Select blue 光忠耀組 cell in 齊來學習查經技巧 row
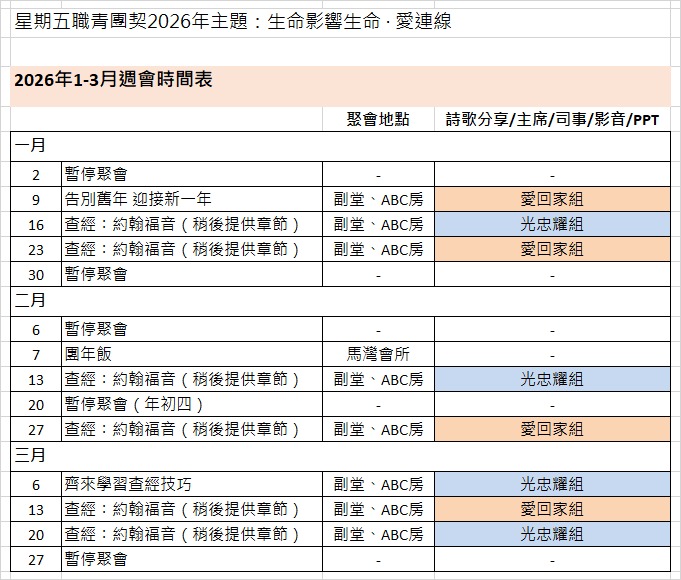This screenshot has width=681, height=580. (x=552, y=484)
